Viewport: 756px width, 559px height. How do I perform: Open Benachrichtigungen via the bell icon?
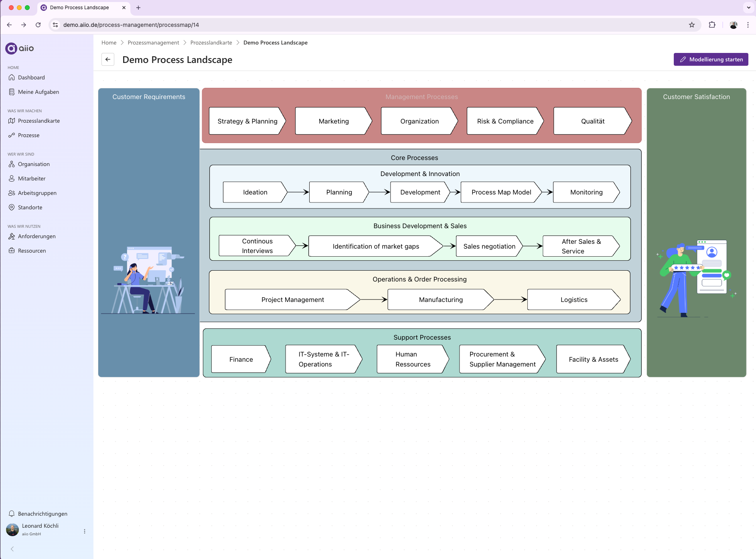click(43, 514)
